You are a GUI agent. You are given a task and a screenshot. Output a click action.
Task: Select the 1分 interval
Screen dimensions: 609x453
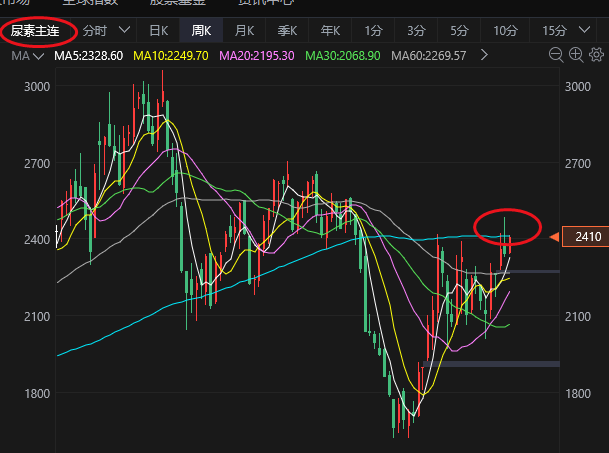(374, 31)
